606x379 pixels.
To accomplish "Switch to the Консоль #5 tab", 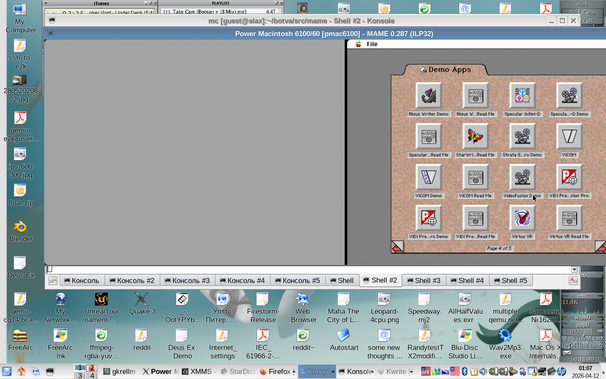I will point(297,280).
